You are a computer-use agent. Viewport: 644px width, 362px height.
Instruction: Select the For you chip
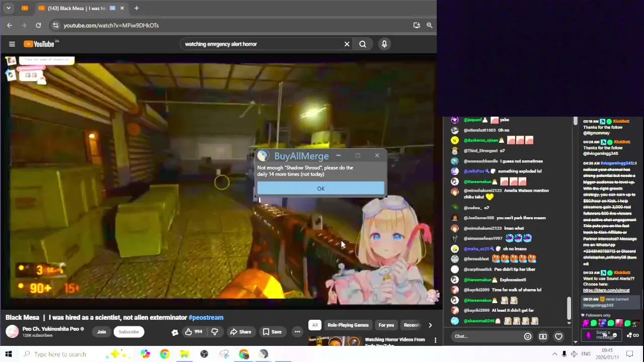pyautogui.click(x=386, y=325)
